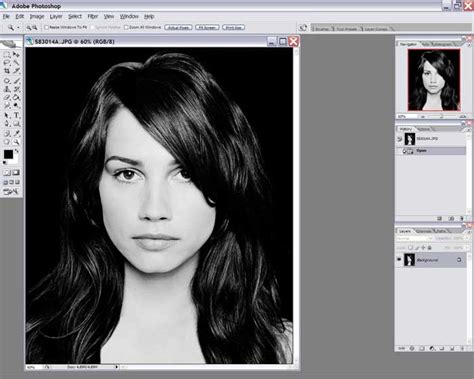Click the Fit Screen button
Image resolution: width=474 pixels, height=379 pixels.
click(x=207, y=28)
